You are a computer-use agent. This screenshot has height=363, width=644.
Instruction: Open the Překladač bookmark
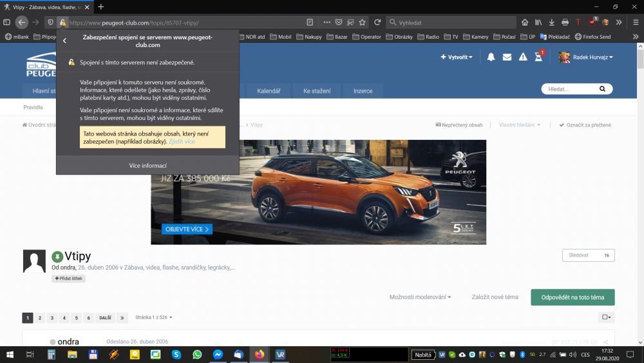(555, 37)
